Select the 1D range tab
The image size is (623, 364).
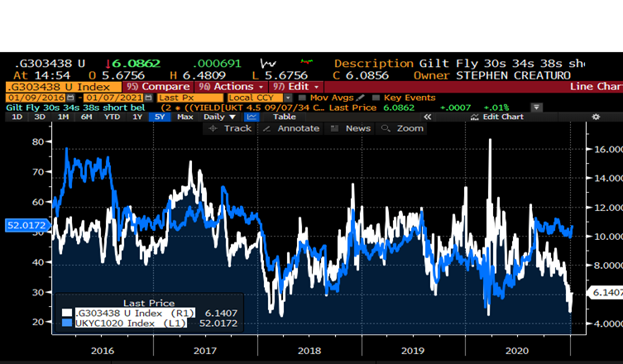(17, 117)
